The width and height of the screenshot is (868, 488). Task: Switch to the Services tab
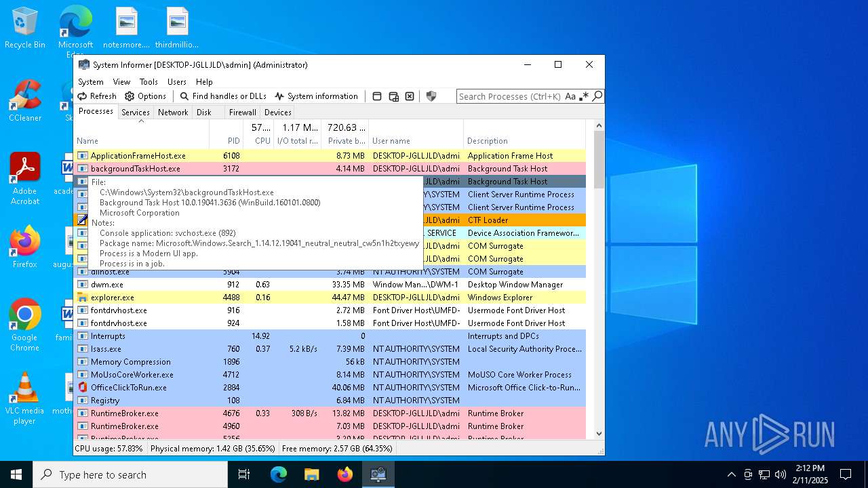click(x=136, y=113)
